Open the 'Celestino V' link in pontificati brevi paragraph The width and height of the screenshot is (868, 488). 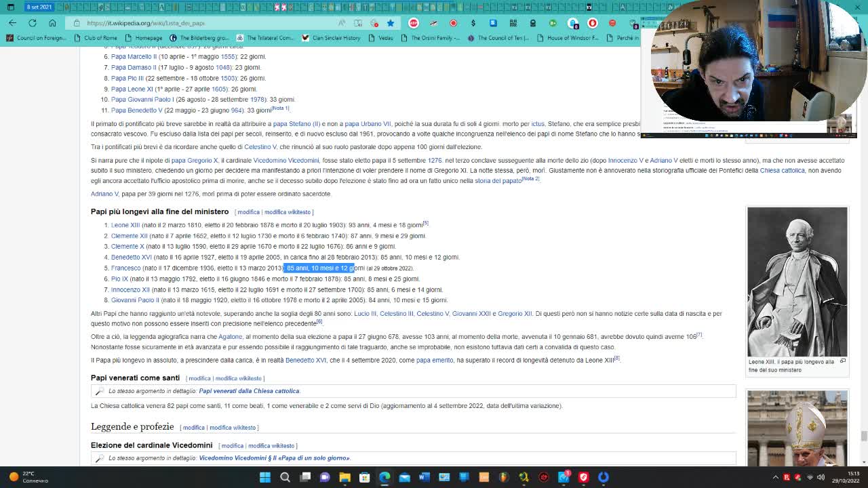260,147
